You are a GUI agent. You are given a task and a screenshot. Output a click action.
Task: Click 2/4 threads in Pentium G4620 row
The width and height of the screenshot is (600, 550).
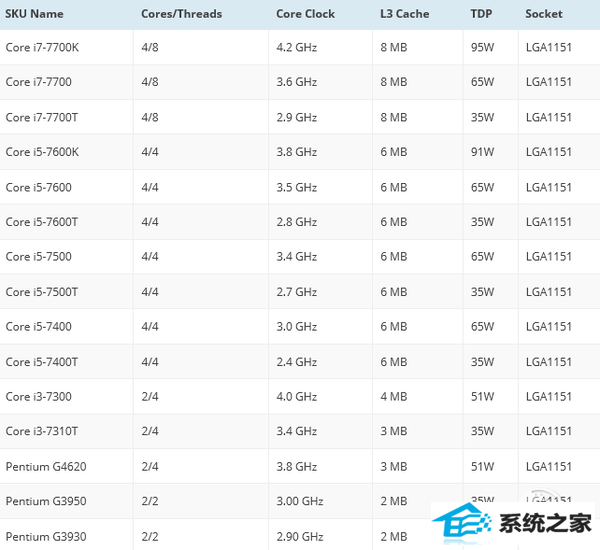pos(150,467)
